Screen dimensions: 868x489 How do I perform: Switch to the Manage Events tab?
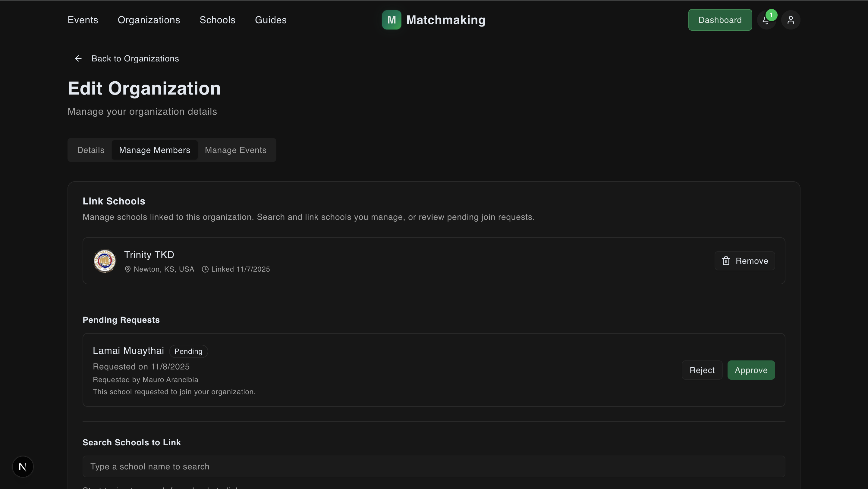236,150
